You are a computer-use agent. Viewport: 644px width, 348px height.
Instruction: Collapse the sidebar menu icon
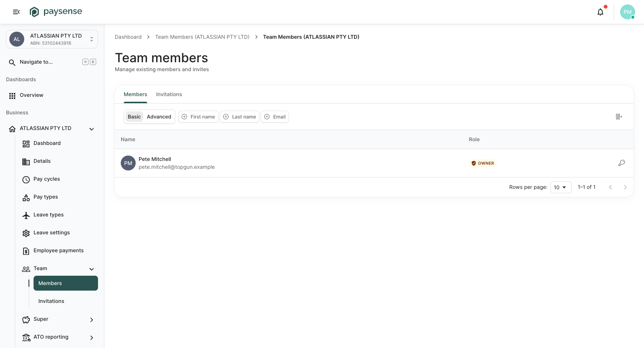pyautogui.click(x=16, y=12)
